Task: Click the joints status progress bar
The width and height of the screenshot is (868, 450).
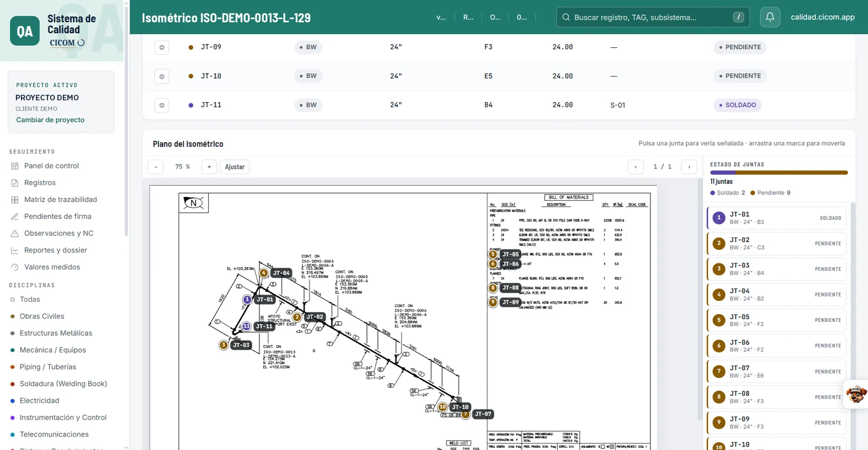Action: (779, 173)
